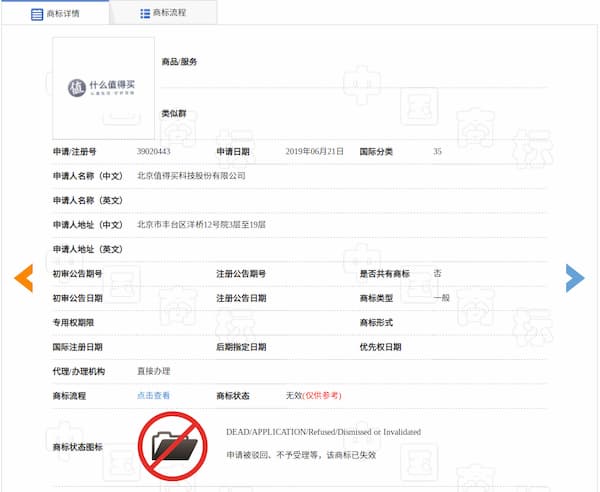Click the DEAD/APPLICATION status description

[323, 432]
